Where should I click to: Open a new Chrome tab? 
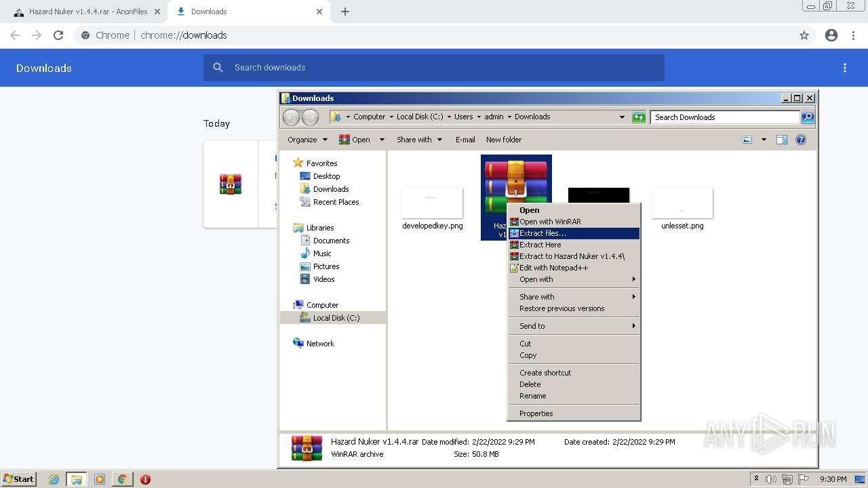pos(345,12)
